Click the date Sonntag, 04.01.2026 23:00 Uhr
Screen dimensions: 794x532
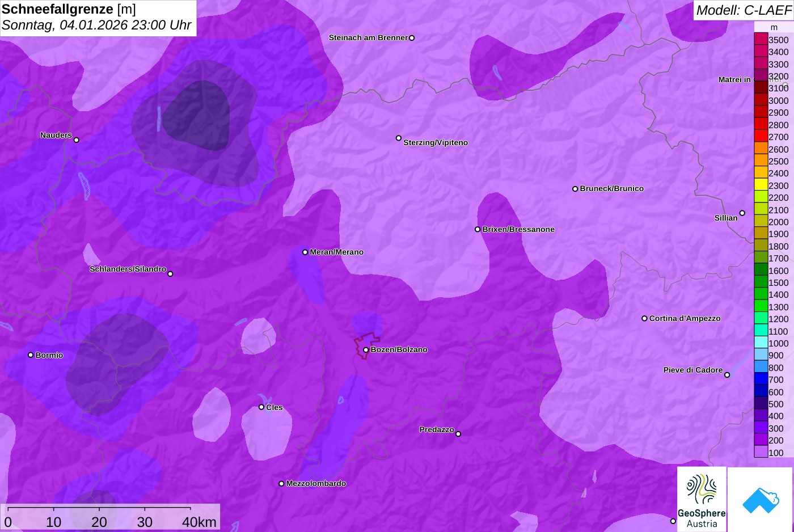coord(96,26)
